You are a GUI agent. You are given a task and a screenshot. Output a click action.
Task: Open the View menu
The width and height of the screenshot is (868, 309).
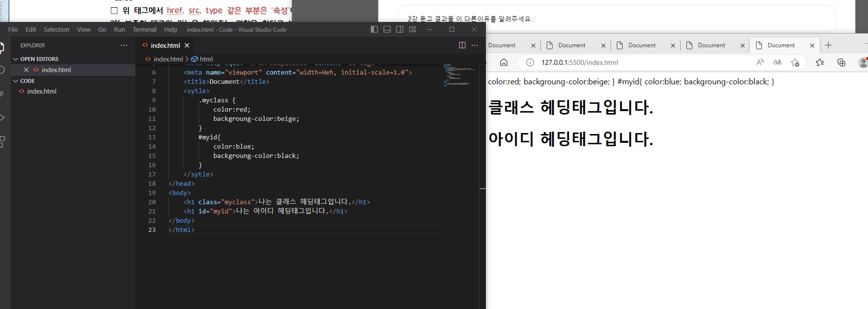pos(84,29)
